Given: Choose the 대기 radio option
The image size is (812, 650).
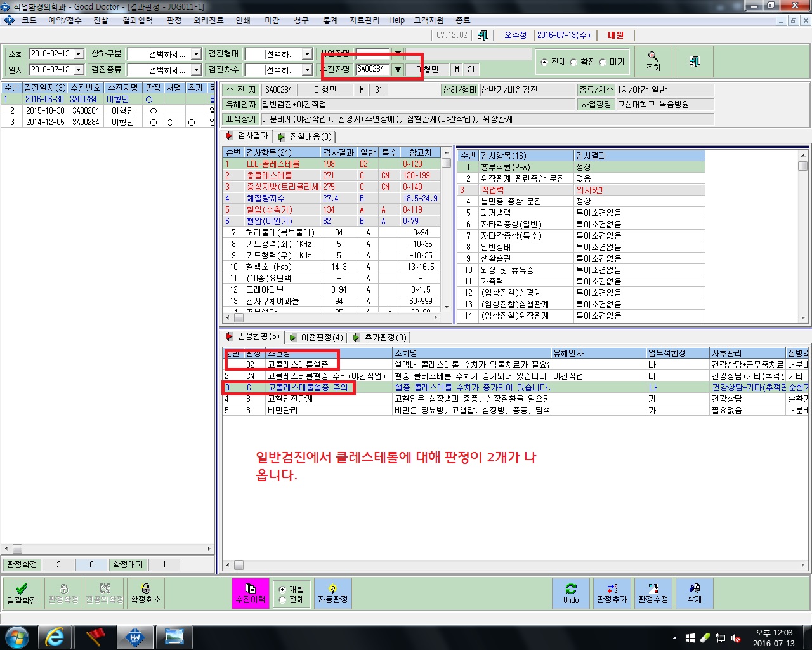Looking at the screenshot, I should pos(603,62).
